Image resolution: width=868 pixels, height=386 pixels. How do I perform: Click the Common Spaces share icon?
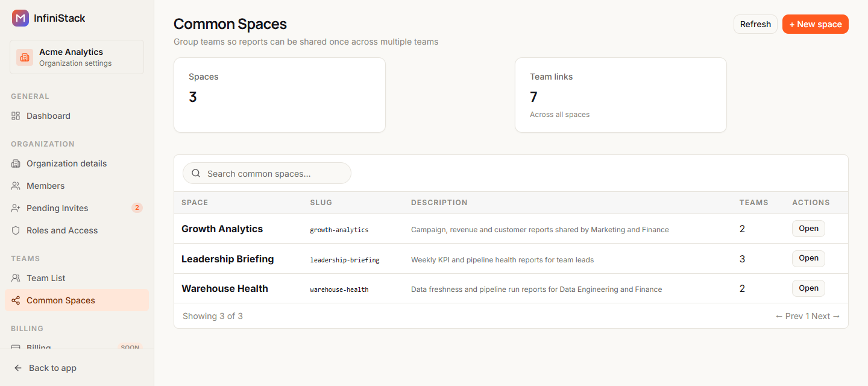tap(16, 300)
